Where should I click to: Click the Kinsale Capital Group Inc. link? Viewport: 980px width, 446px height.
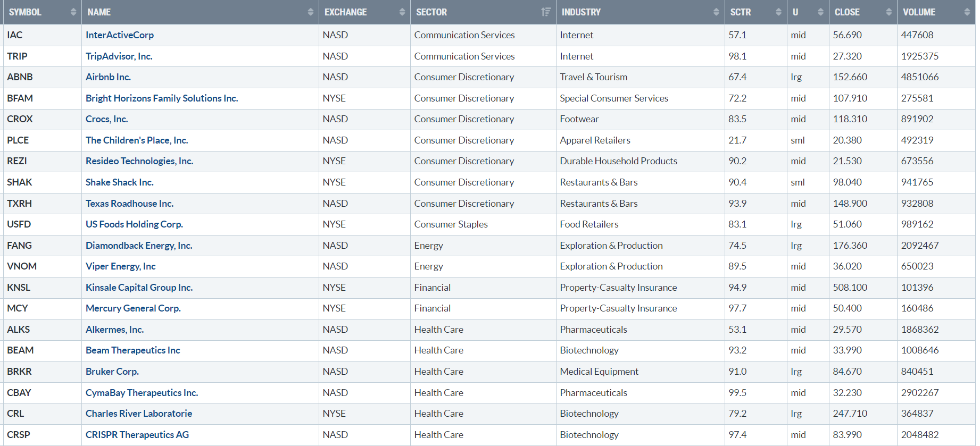139,288
